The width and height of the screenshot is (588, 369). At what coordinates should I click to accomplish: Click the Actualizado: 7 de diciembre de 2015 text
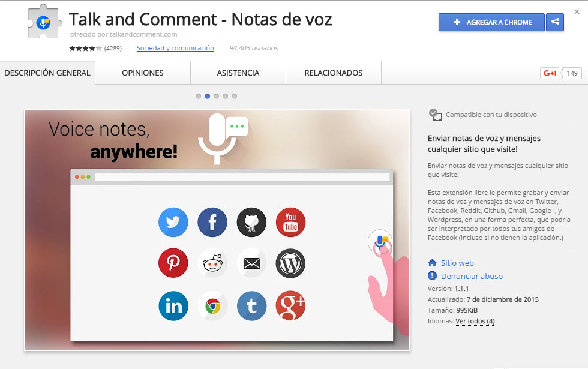click(x=483, y=299)
